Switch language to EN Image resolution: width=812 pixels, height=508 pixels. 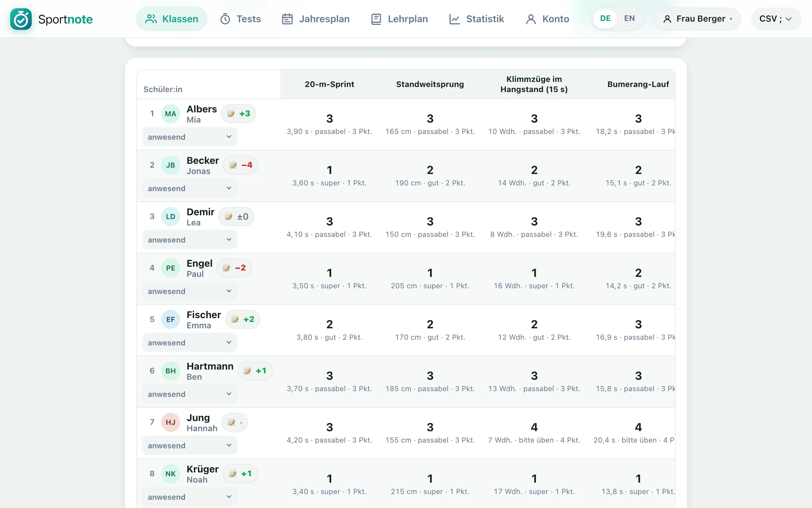pyautogui.click(x=629, y=18)
